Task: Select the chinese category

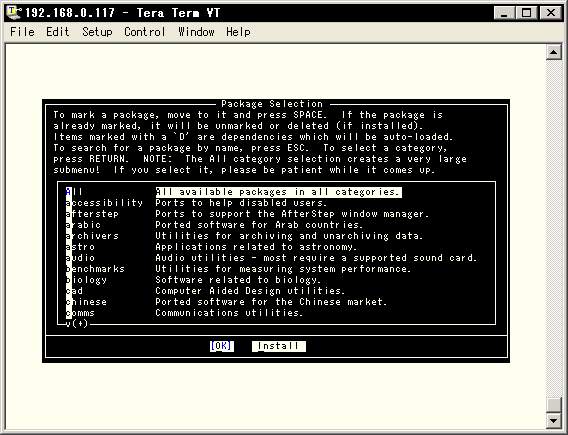Action: click(86, 302)
